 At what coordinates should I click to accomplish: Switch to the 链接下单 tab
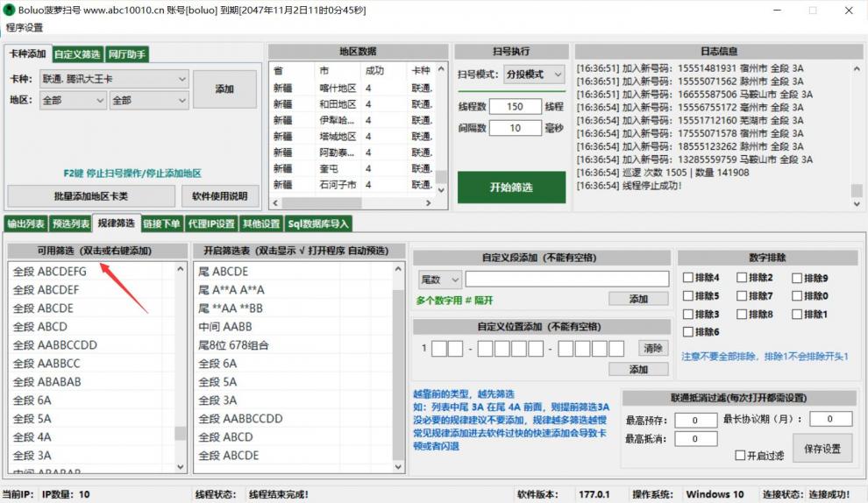tap(161, 223)
